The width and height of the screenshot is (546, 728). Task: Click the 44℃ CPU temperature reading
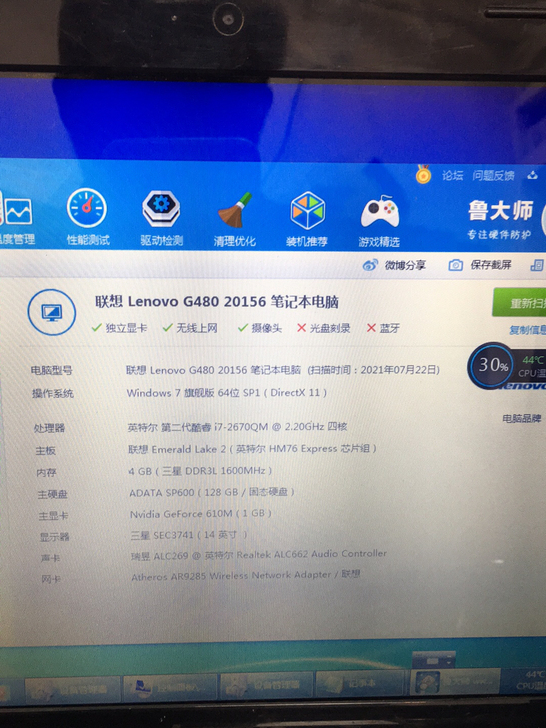pos(533,360)
